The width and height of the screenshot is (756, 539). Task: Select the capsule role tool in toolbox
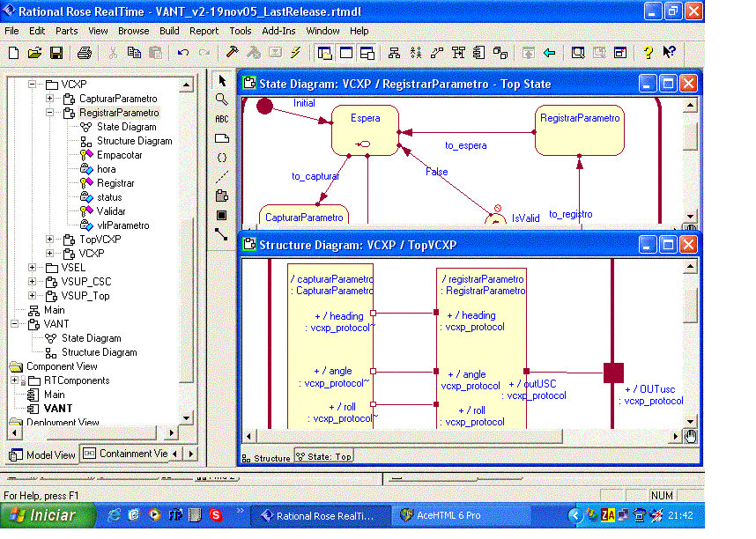222,196
